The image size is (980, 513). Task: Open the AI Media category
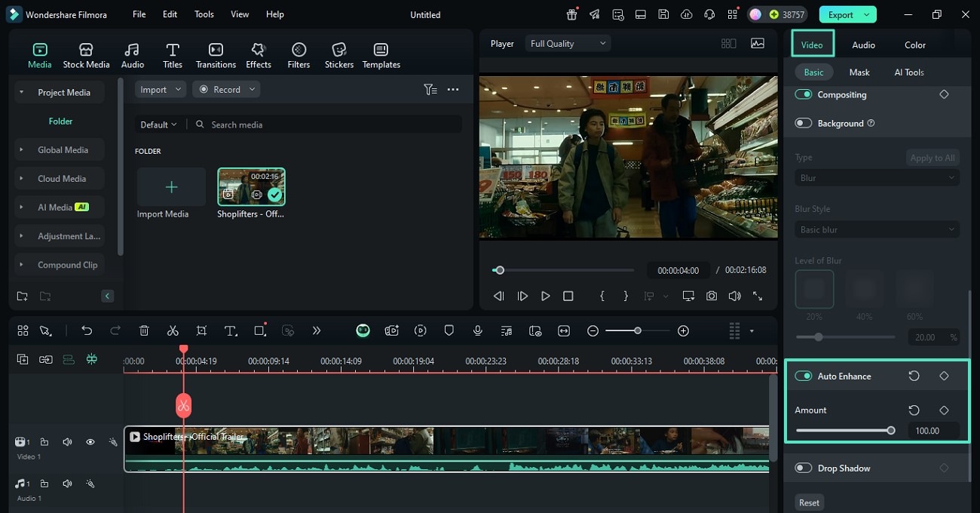tap(60, 207)
